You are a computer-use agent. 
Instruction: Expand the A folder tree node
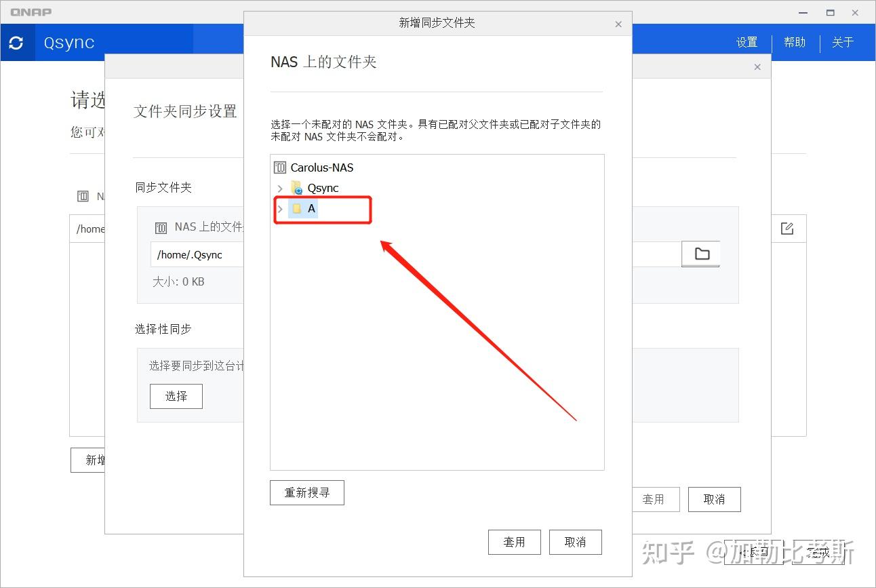(279, 209)
